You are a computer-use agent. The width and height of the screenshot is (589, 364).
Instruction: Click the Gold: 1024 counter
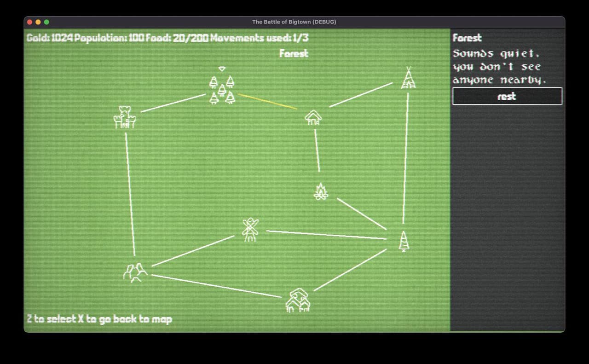[50, 38]
